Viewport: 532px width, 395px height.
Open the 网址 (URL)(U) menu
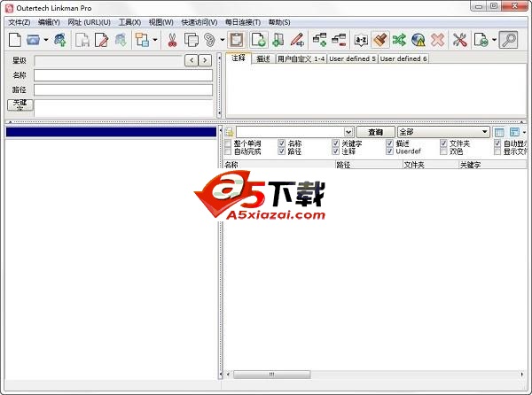pyautogui.click(x=90, y=22)
